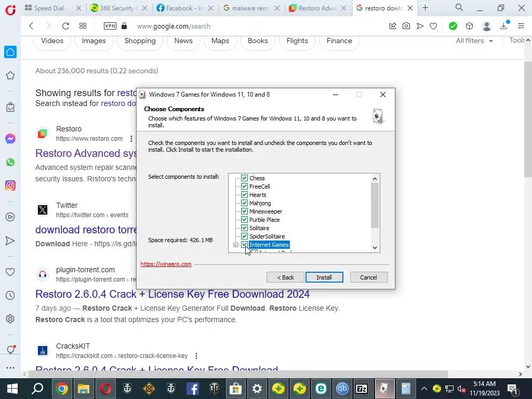Open Instagram in the Opera sidebar
The image size is (532, 399).
tap(10, 185)
